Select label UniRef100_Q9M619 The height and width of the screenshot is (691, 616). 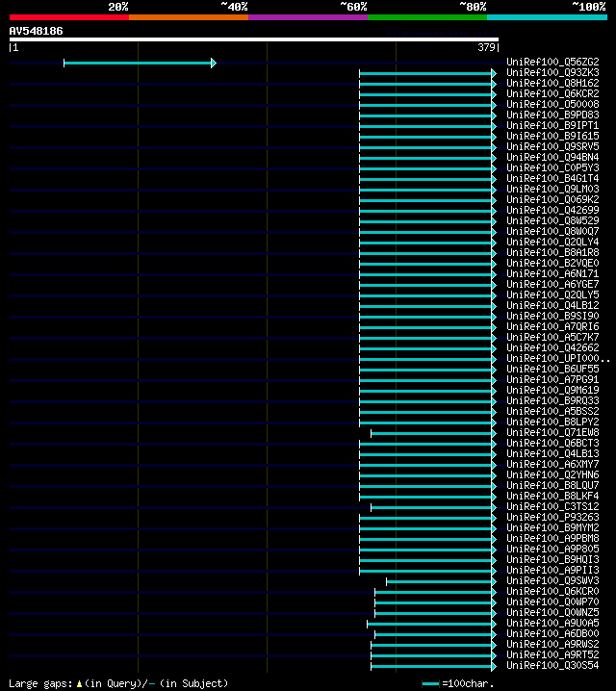click(x=552, y=390)
